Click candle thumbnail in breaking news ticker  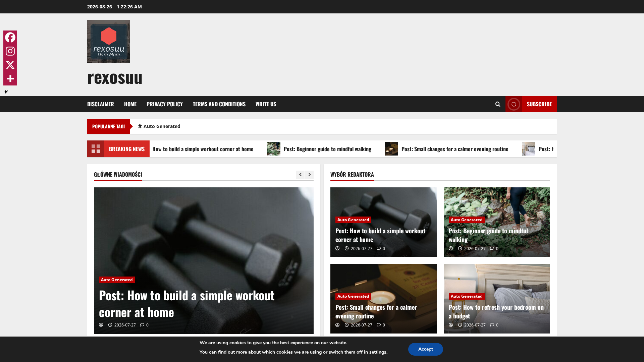391,149
